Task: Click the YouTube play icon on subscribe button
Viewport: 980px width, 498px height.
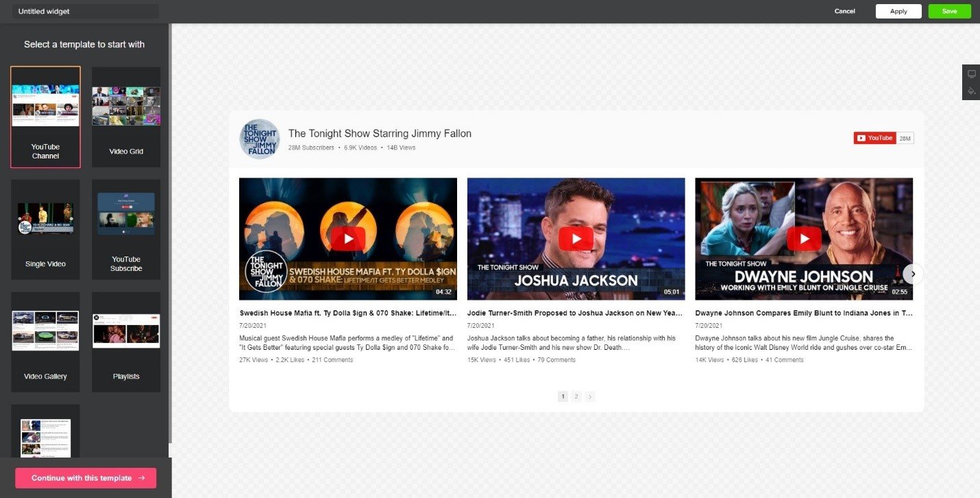Action: (x=862, y=137)
